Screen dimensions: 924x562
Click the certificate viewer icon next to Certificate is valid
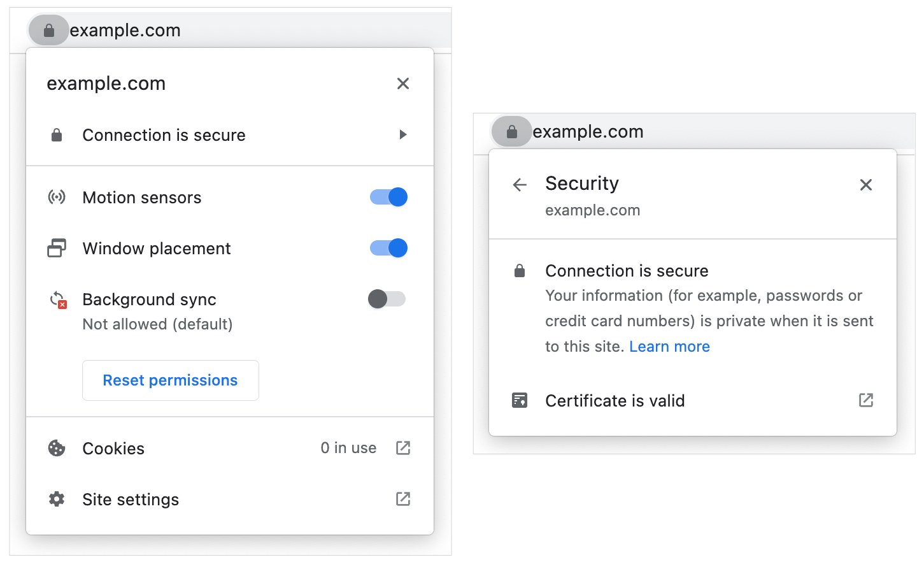[866, 400]
